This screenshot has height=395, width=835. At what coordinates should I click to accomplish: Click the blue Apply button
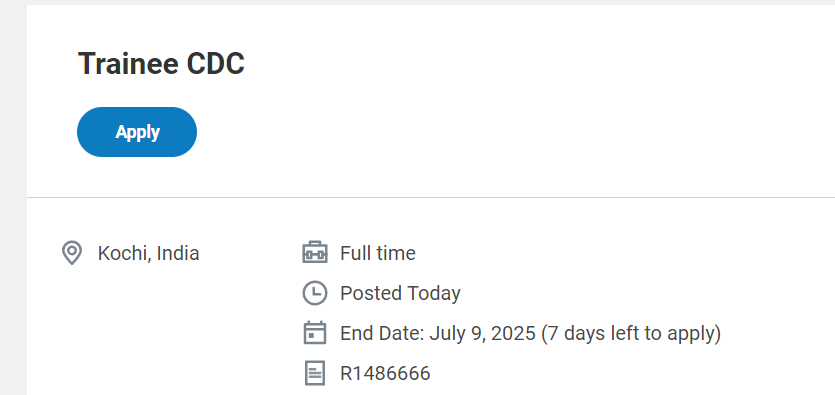point(137,132)
